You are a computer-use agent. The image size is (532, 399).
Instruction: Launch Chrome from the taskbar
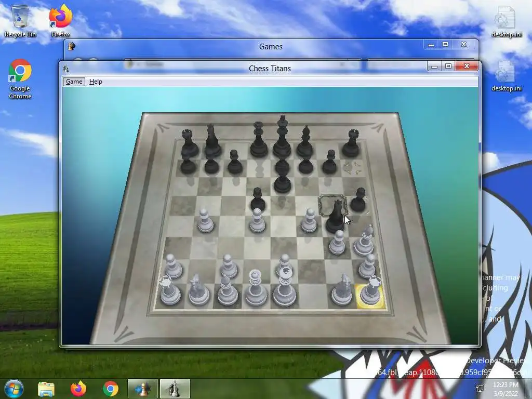click(x=111, y=389)
